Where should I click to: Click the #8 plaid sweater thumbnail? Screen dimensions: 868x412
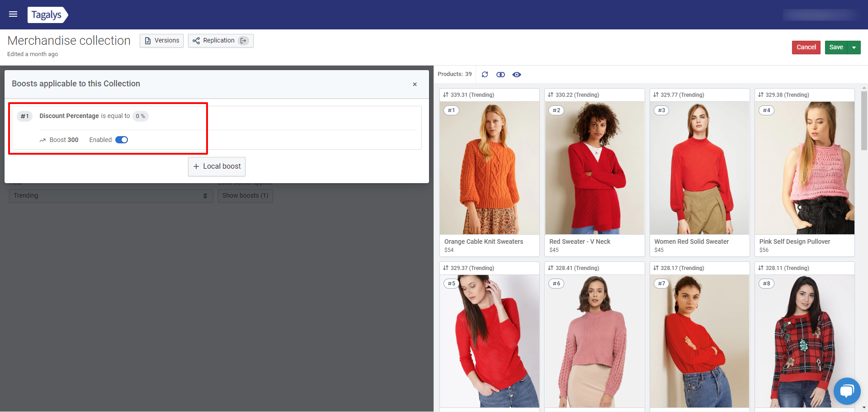coord(805,341)
